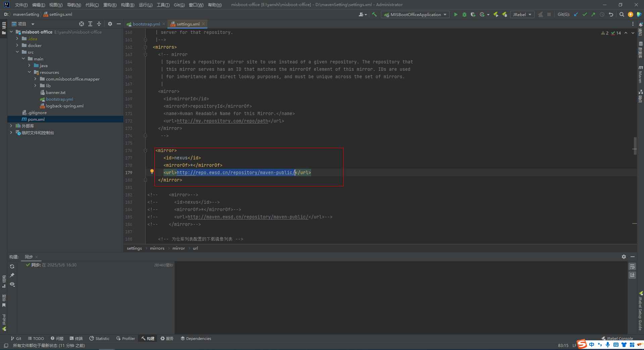Open the Profiler tool window
The image size is (644, 350).
[126, 339]
